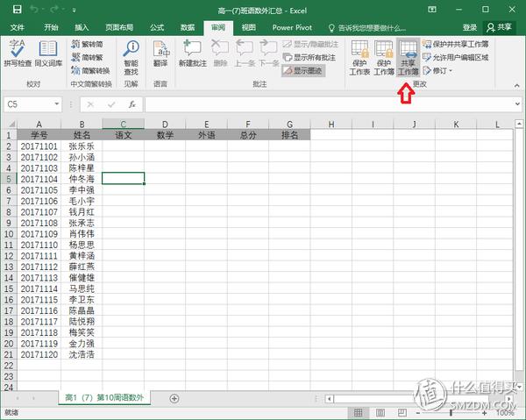
Task: Click the formula bar input area
Action: [x=329, y=104]
